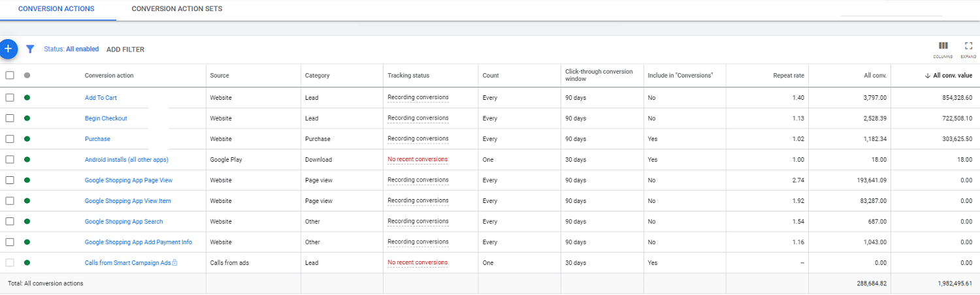Open Google Shopping App Add Payment Info link
This screenshot has width=980, height=295.
point(139,241)
